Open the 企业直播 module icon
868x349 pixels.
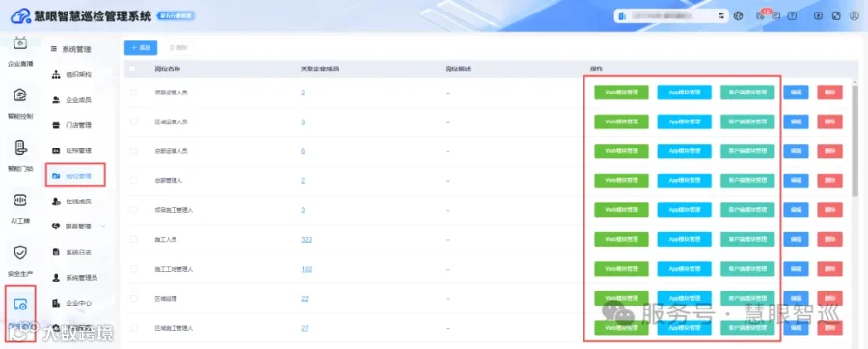[20, 43]
